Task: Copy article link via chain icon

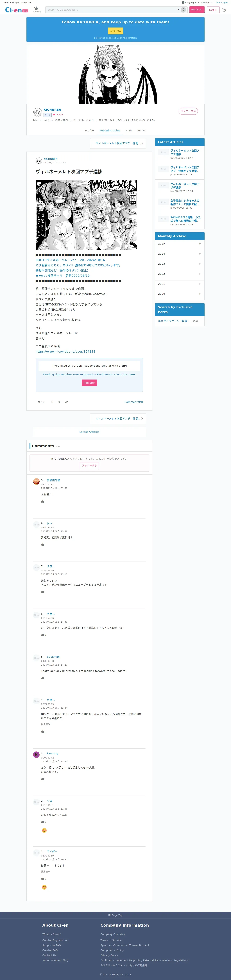Action: (x=66, y=402)
